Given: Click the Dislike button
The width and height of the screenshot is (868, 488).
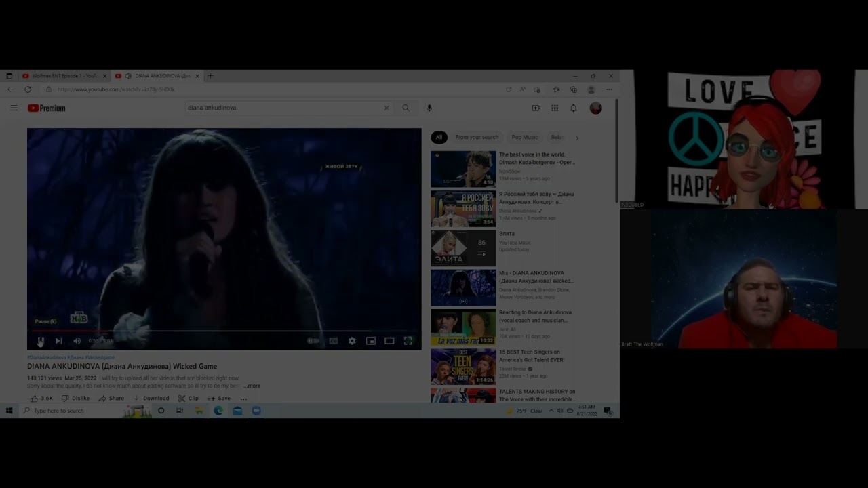Looking at the screenshot, I should click(75, 399).
